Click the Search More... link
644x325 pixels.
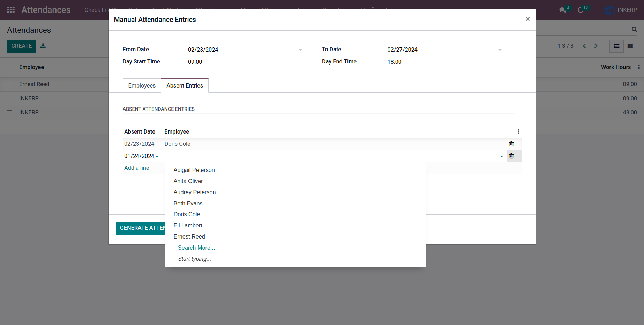click(x=196, y=248)
